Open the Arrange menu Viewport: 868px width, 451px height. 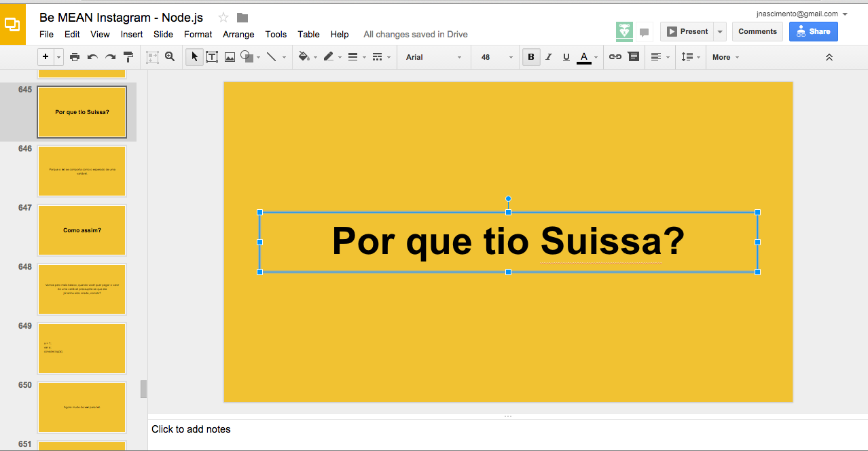[x=238, y=34]
